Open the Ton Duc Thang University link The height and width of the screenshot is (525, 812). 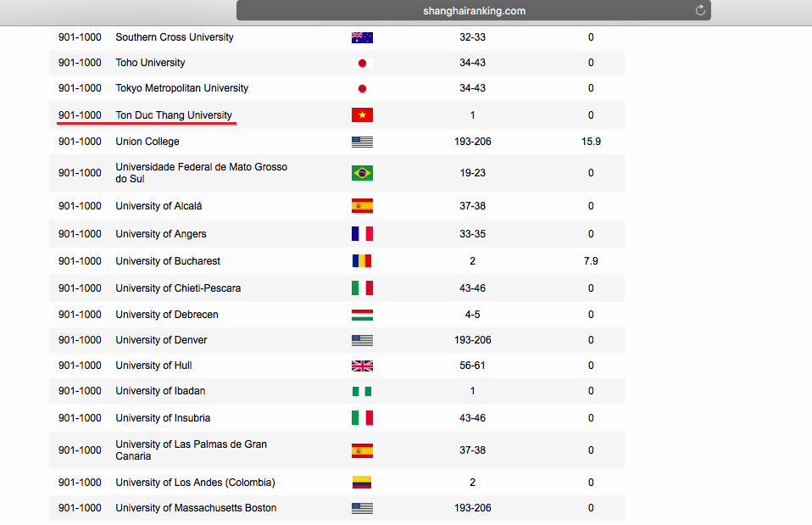(x=174, y=115)
